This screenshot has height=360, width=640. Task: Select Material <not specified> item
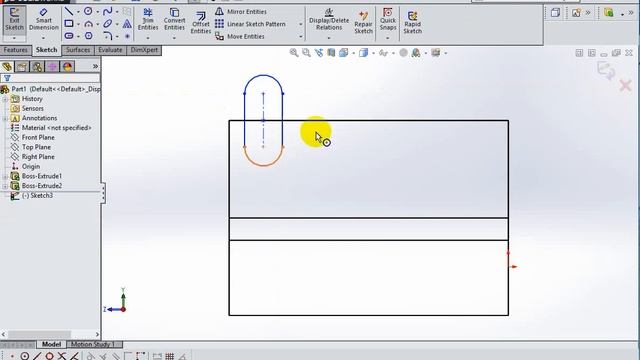tap(51, 128)
